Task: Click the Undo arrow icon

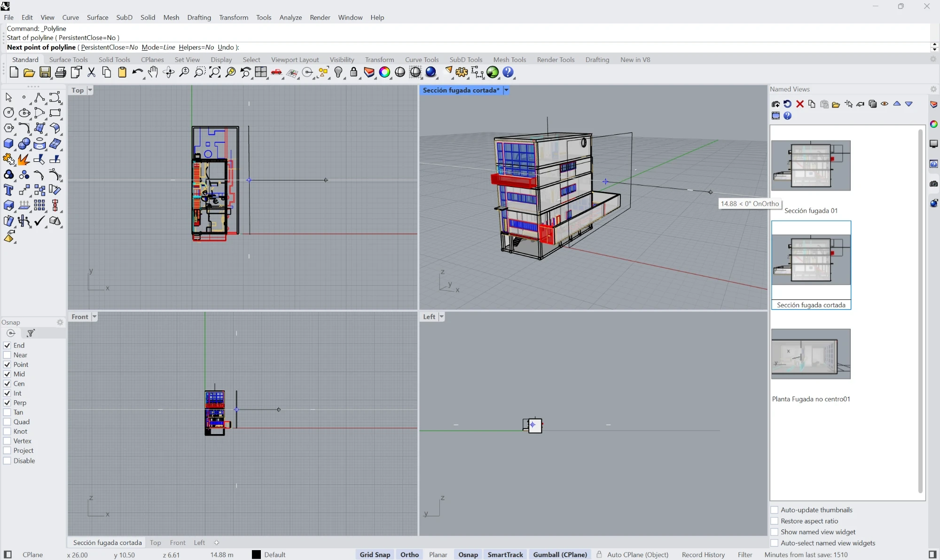Action: pyautogui.click(x=137, y=72)
